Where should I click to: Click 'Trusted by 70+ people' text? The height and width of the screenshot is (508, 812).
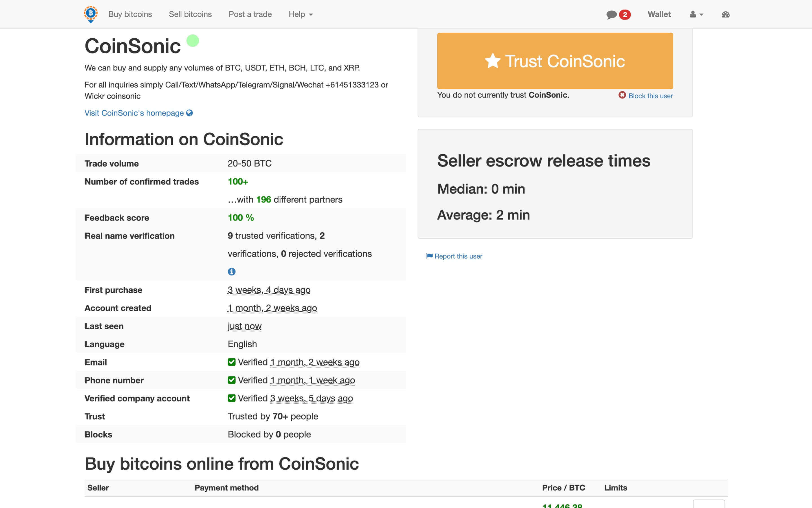pos(273,416)
